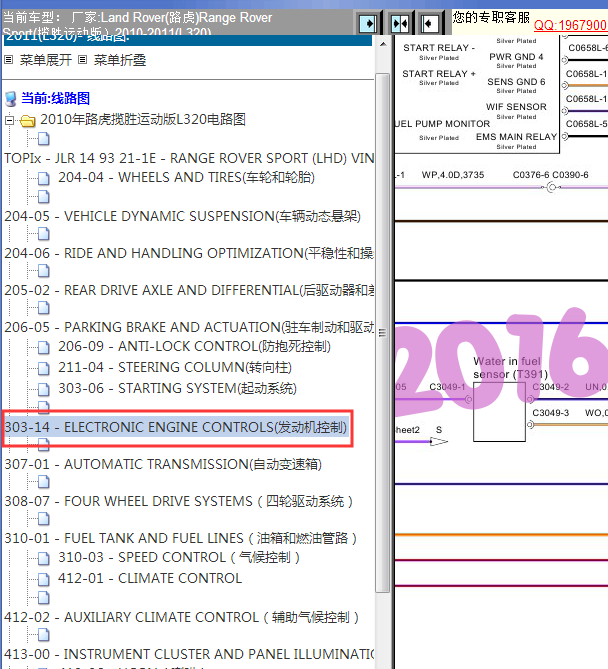608x669 pixels.
Task: Click the page icon preceding the 307-01 entry
Action: click(44, 445)
